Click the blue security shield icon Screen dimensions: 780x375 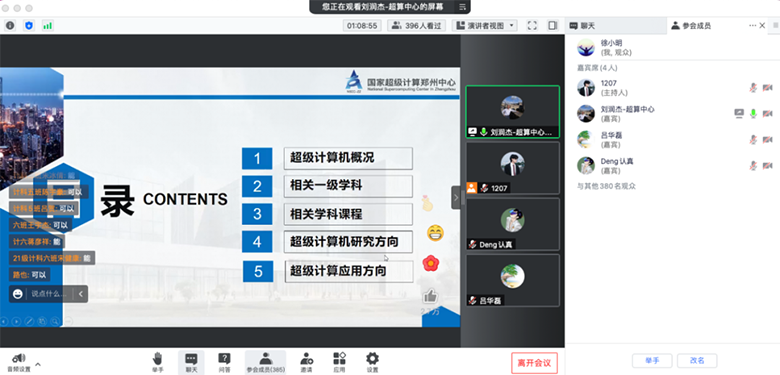pos(29,25)
